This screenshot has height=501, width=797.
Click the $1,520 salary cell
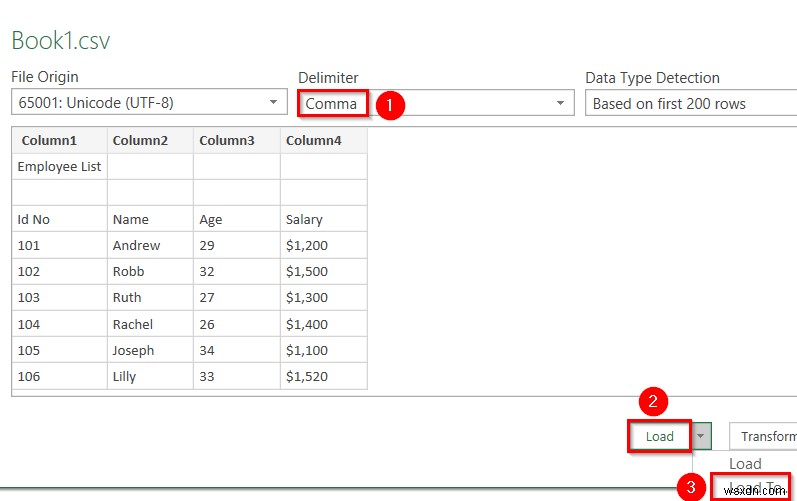point(324,376)
